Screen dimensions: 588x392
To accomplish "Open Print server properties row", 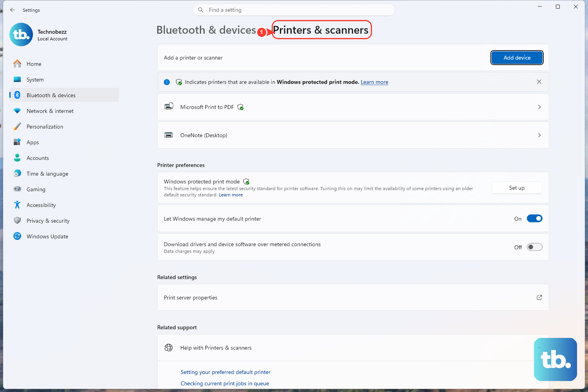I will pyautogui.click(x=353, y=298).
